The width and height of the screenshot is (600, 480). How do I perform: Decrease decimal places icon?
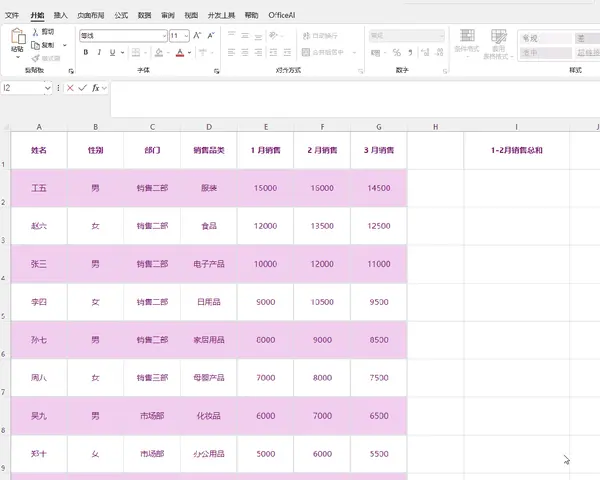(x=439, y=52)
